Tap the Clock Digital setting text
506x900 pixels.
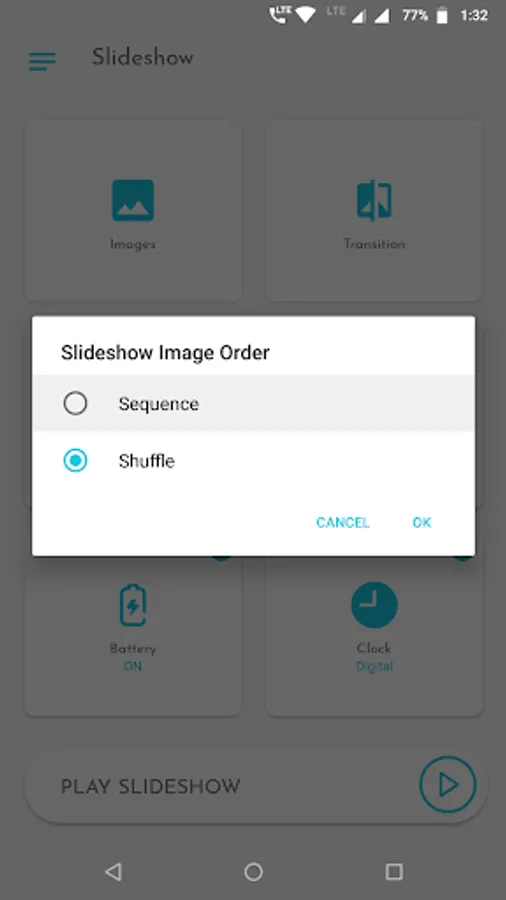[x=374, y=667]
